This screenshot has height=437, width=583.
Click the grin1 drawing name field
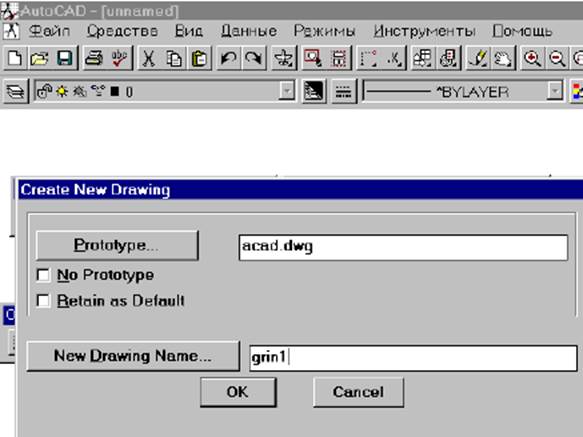click(x=413, y=358)
